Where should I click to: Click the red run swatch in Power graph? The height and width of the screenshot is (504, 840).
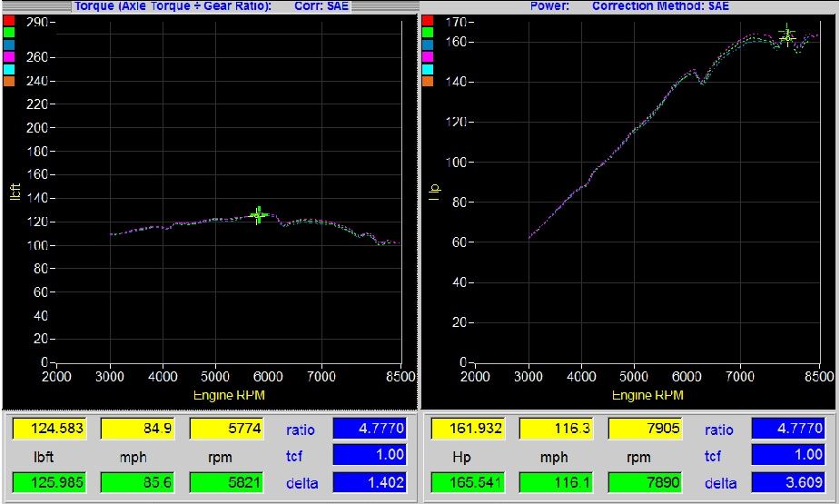pos(429,20)
